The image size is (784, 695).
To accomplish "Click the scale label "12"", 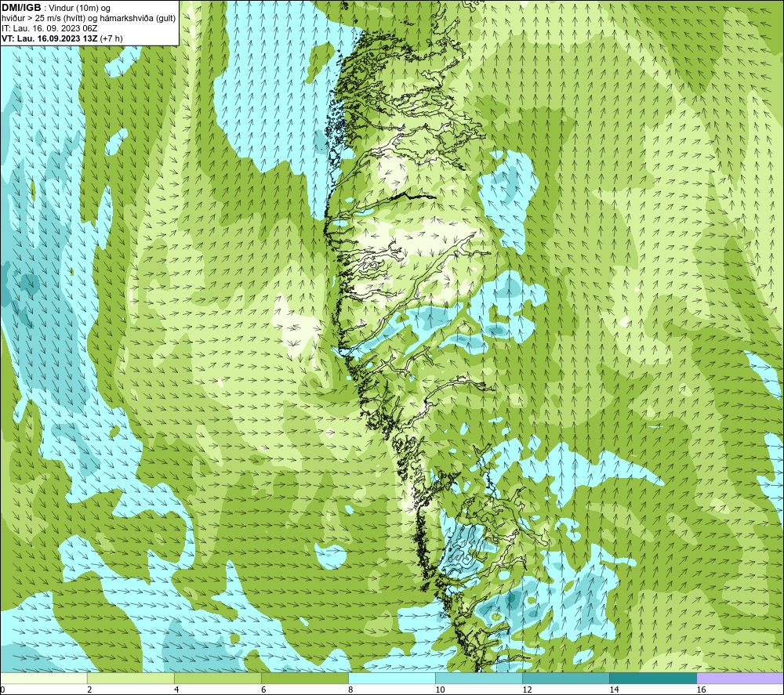I will [527, 690].
